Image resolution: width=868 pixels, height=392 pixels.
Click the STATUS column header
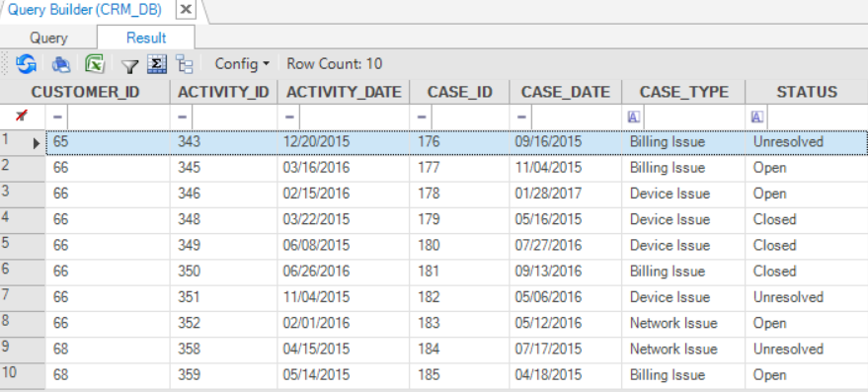point(807,92)
